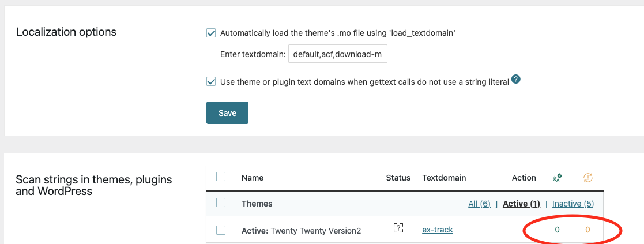The height and width of the screenshot is (244, 644).
Task: Click the Textdomain column header
Action: click(444, 178)
